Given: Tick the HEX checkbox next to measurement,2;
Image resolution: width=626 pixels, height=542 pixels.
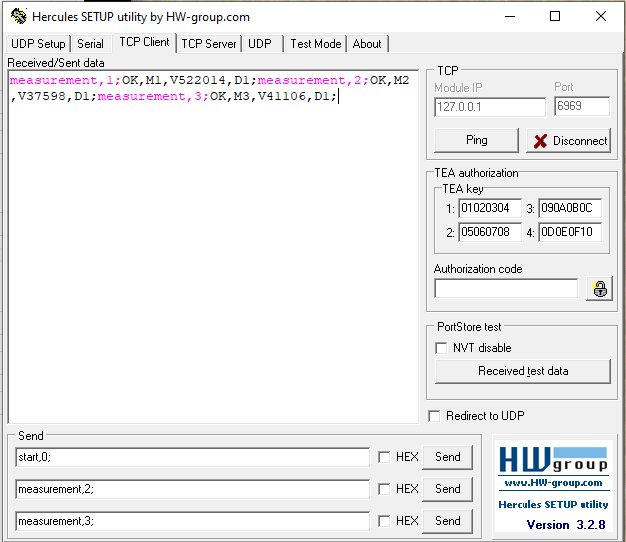Looking at the screenshot, I should (x=384, y=489).
